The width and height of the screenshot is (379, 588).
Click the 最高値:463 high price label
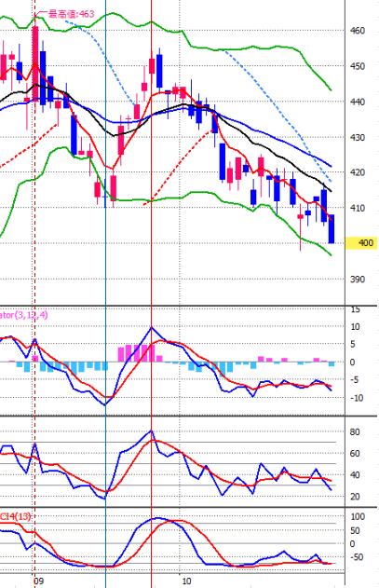[71, 14]
